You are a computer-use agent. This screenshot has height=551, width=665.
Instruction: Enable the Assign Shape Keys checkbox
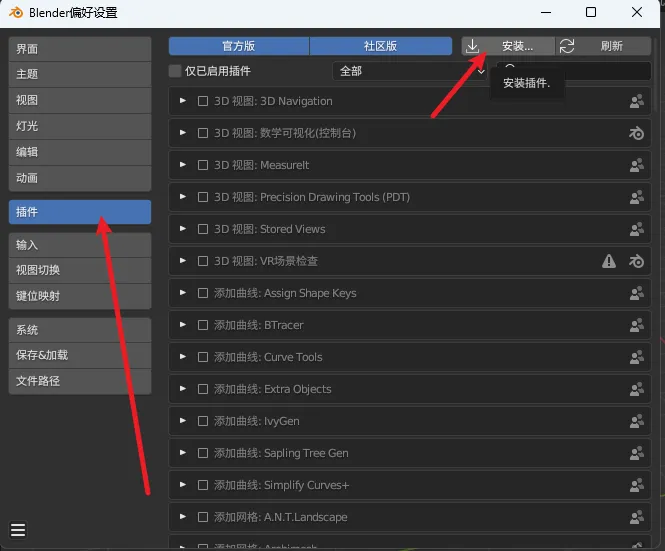[203, 293]
